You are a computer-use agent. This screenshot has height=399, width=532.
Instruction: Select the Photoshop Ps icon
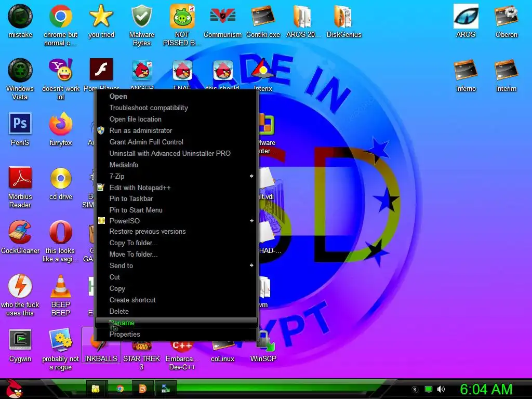tap(20, 124)
